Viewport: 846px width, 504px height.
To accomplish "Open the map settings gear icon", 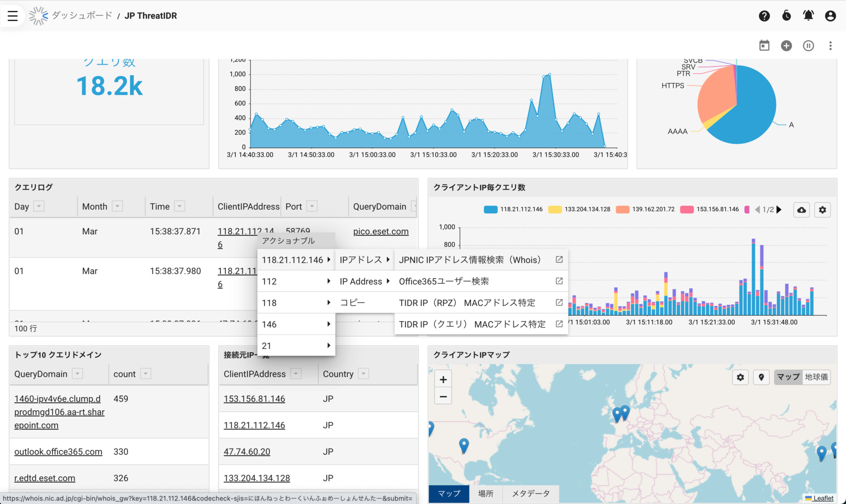I will click(x=740, y=377).
